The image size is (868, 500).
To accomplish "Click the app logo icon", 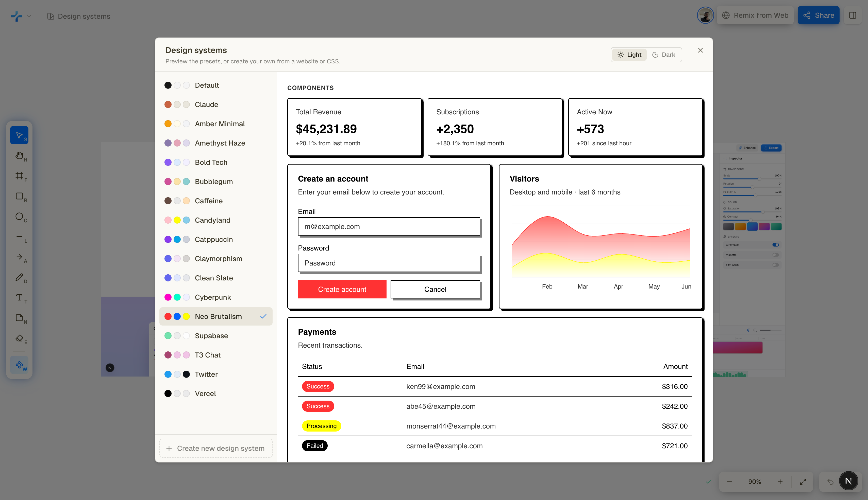I will click(x=16, y=16).
